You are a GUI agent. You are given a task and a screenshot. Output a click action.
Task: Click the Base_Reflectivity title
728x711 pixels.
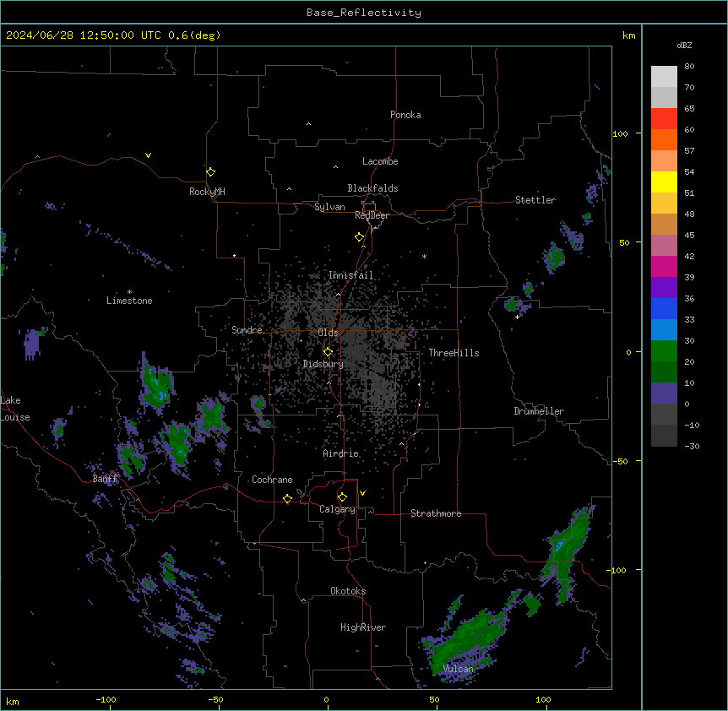tap(364, 13)
